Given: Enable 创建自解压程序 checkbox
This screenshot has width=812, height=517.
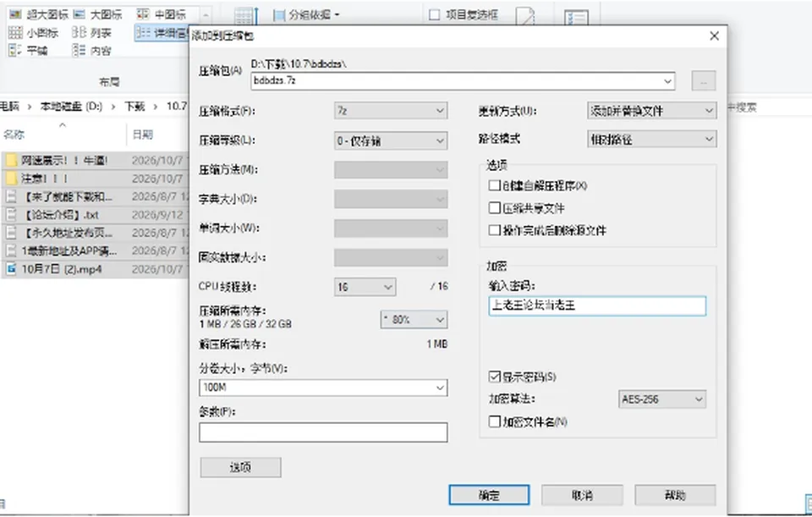Looking at the screenshot, I should click(x=495, y=185).
